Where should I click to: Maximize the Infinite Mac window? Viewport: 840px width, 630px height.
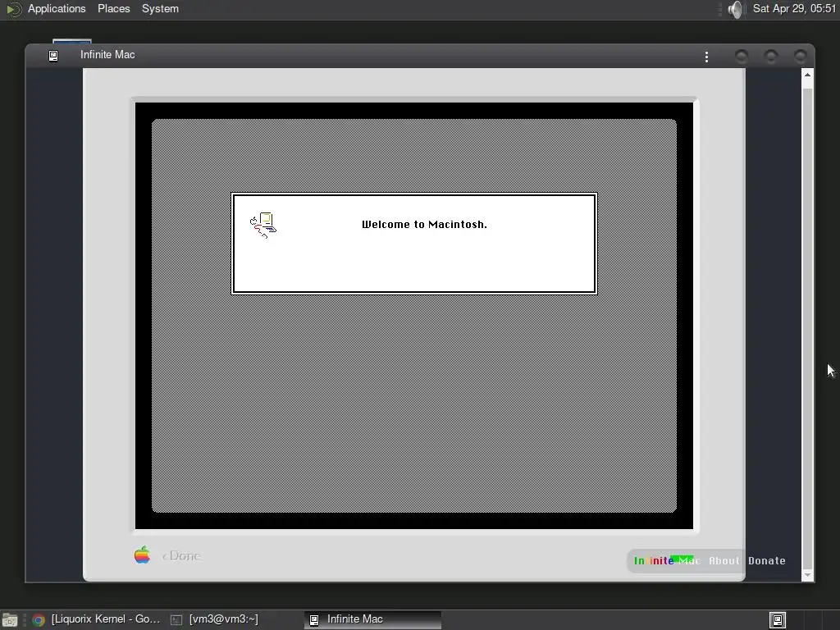pyautogui.click(x=771, y=57)
